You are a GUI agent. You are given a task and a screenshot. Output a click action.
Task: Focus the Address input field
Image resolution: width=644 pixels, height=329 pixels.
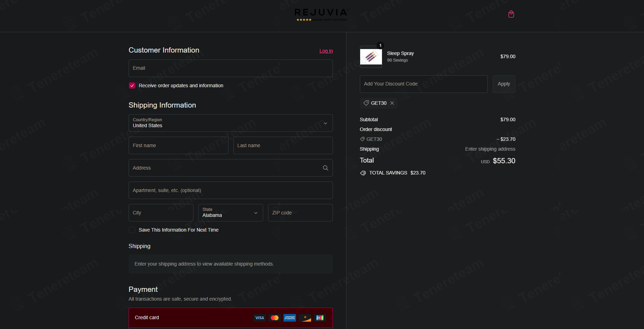[x=231, y=168]
